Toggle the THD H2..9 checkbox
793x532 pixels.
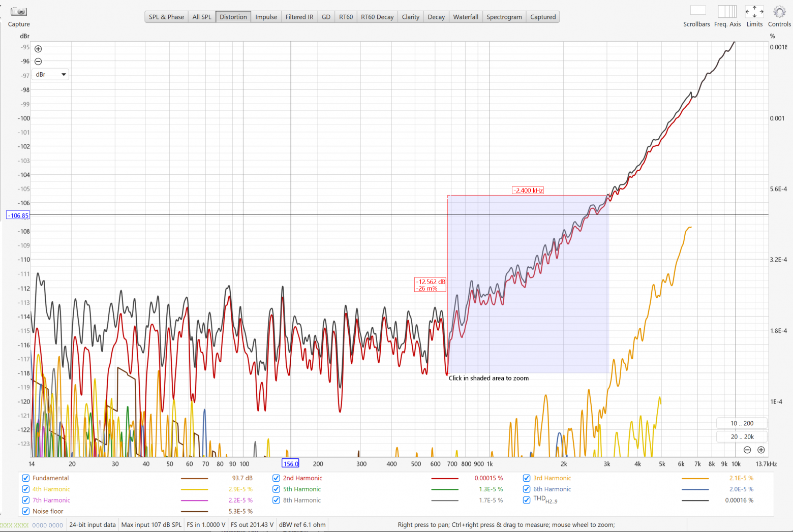[x=527, y=500]
